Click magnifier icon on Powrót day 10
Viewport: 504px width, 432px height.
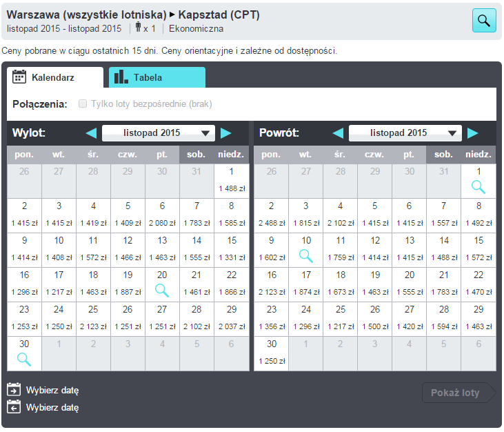click(x=305, y=256)
